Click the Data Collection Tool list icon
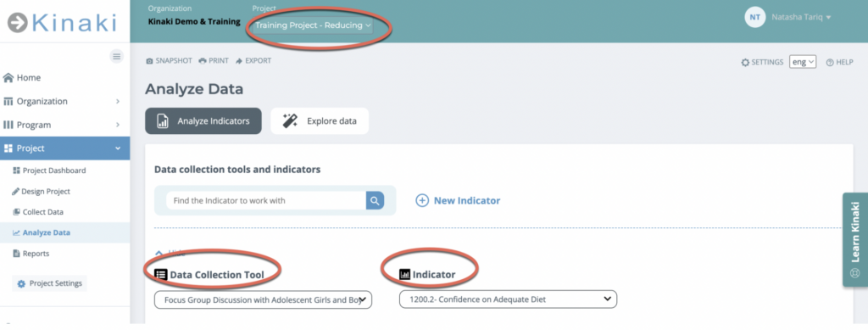 [160, 274]
